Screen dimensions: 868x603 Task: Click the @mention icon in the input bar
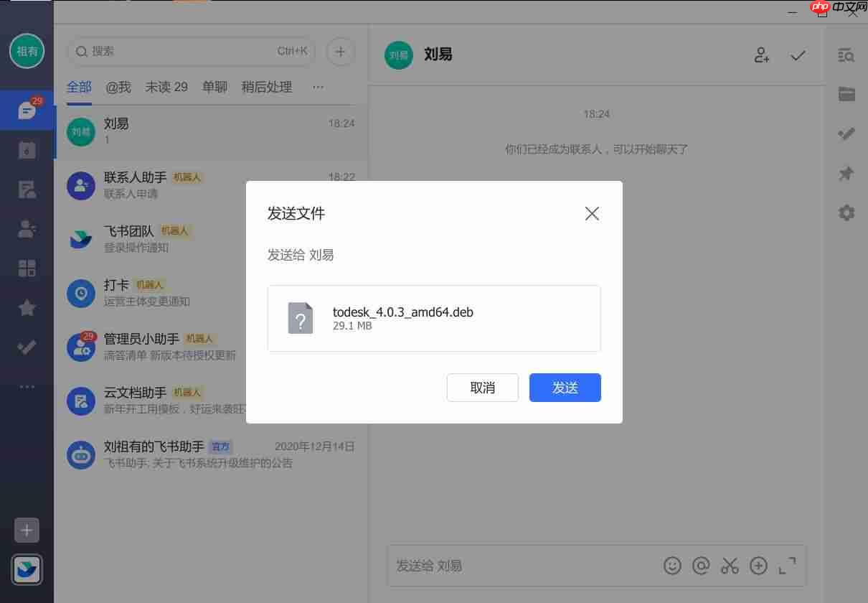pos(701,566)
